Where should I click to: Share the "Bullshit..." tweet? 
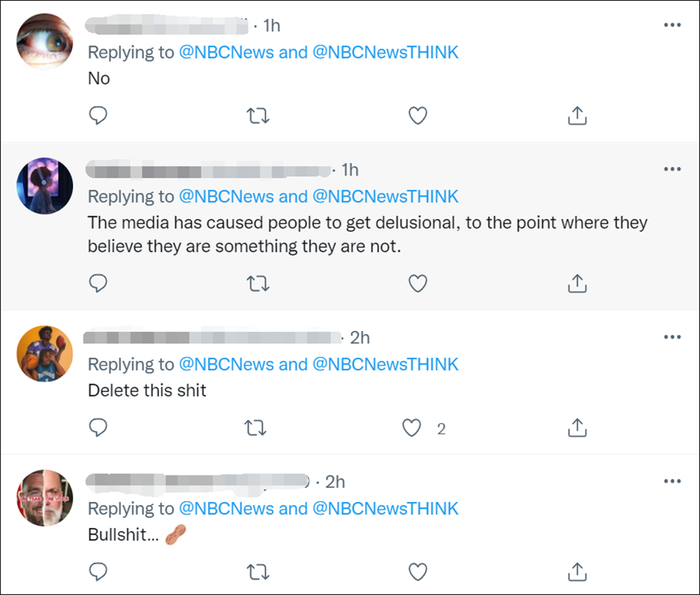[x=577, y=571]
